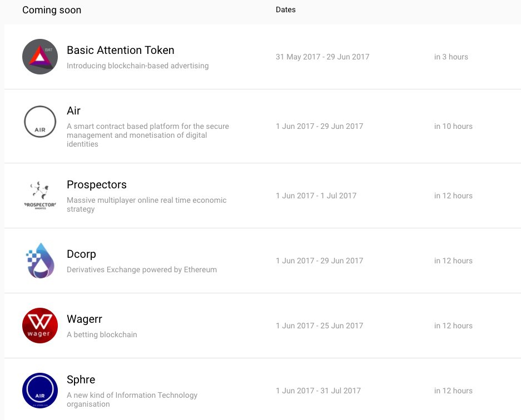
Task: Click the blue Sphre logo icon
Action: (x=40, y=391)
